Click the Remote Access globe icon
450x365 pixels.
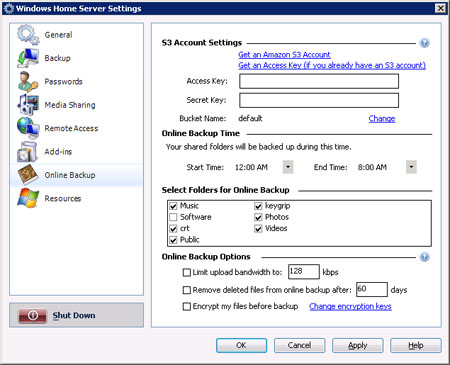(28, 128)
